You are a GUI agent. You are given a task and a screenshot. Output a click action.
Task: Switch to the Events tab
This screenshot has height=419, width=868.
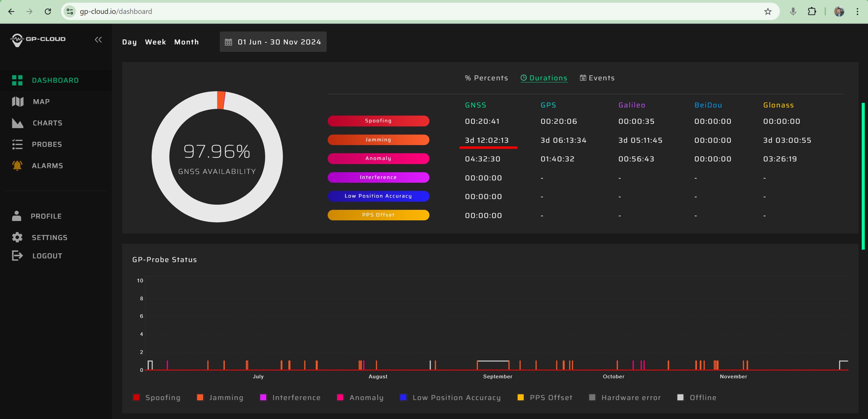[x=597, y=78]
